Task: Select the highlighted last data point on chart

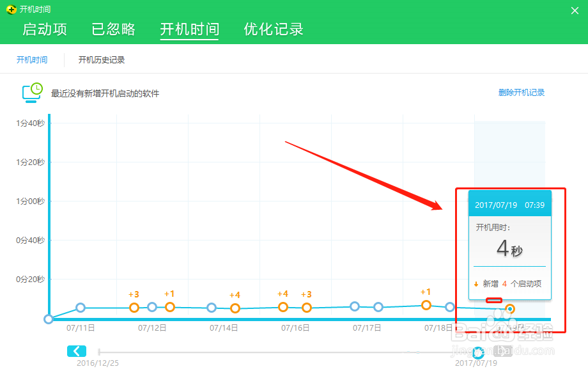Action: coord(510,309)
